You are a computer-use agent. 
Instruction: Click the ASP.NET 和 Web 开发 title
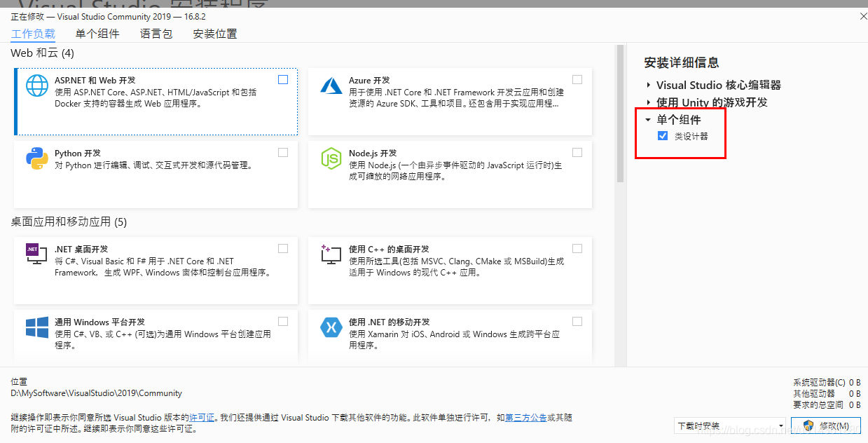click(x=95, y=81)
